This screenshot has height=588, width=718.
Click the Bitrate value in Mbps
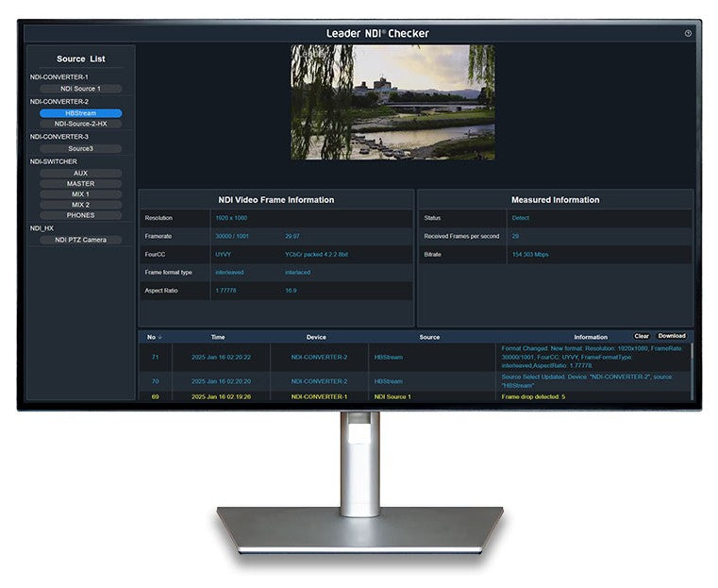530,254
